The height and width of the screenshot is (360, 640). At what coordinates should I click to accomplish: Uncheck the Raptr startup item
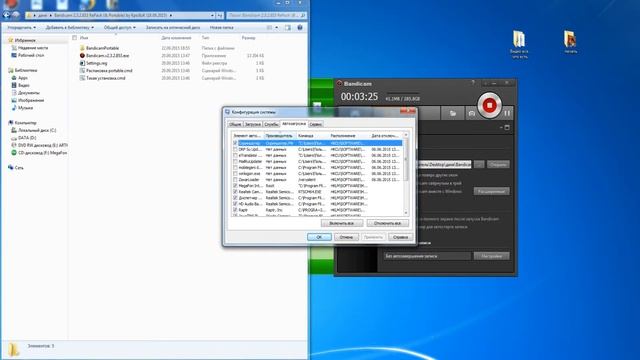(235, 210)
